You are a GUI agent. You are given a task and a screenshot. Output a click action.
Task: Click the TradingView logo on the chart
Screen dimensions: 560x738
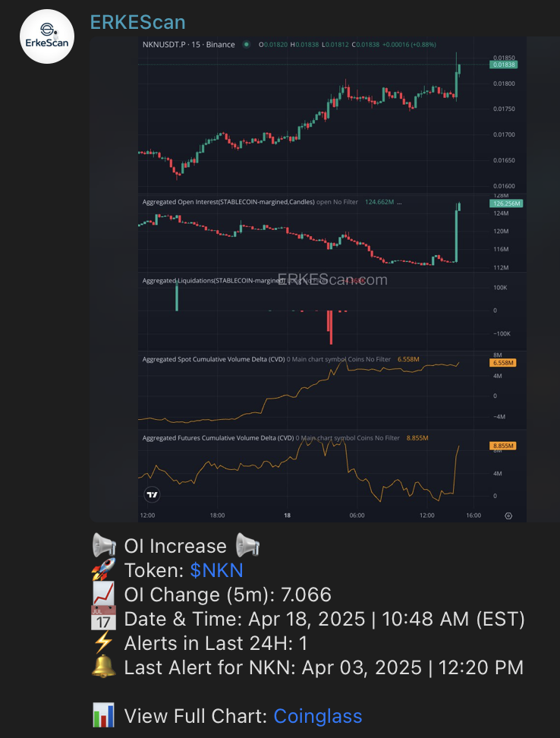point(153,494)
